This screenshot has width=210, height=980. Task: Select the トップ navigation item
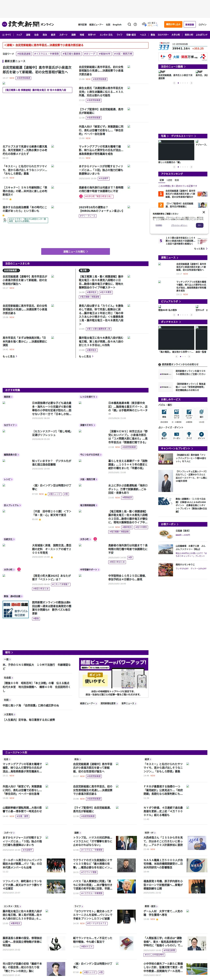(19, 35)
